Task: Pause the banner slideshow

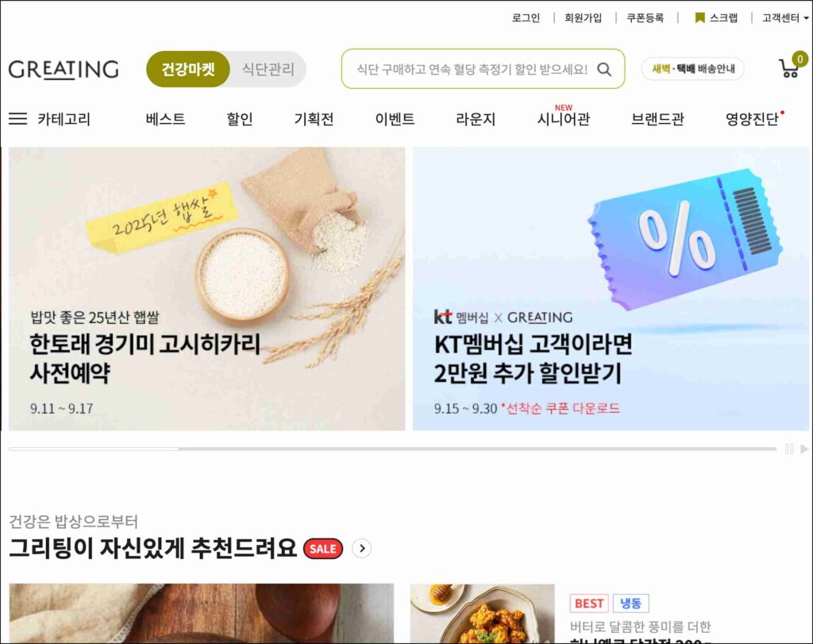Action: tap(789, 449)
